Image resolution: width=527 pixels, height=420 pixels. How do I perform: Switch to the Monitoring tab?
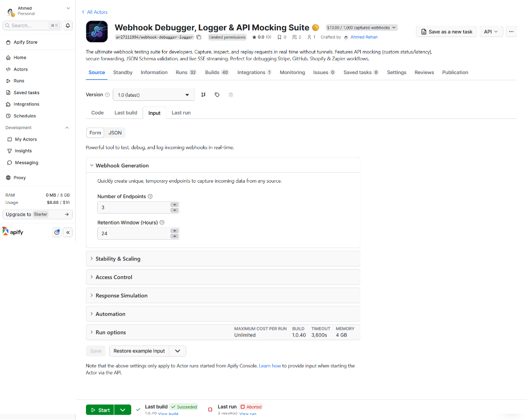click(x=292, y=73)
